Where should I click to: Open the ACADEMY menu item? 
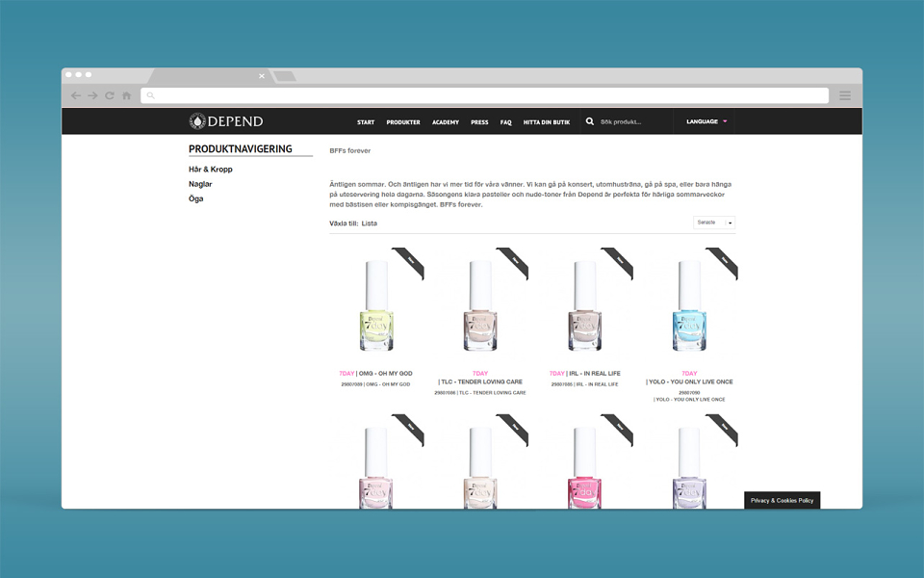click(446, 122)
